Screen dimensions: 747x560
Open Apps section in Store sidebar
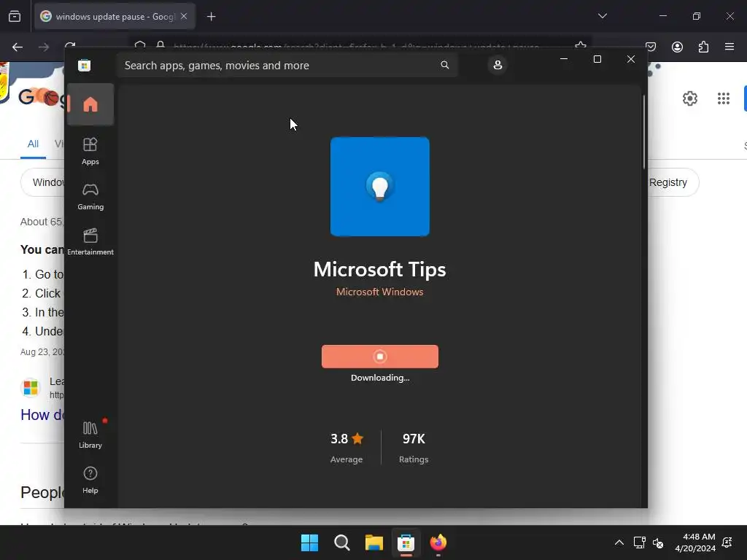[90, 151]
